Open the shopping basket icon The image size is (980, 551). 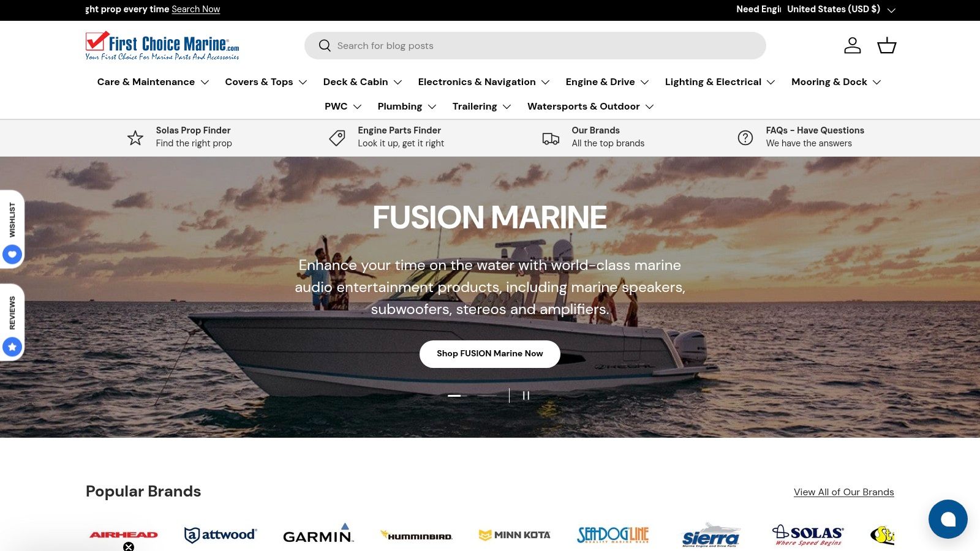coord(886,45)
